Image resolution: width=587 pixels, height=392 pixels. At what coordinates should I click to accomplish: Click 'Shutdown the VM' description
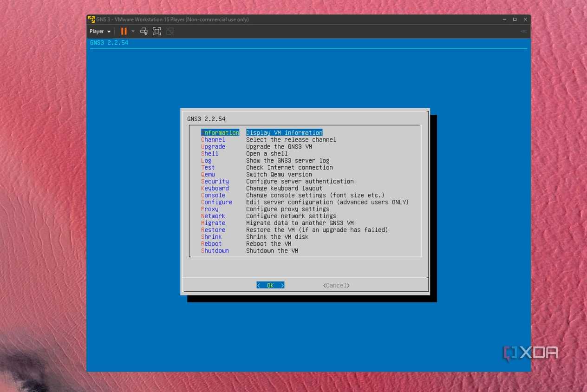coord(272,251)
